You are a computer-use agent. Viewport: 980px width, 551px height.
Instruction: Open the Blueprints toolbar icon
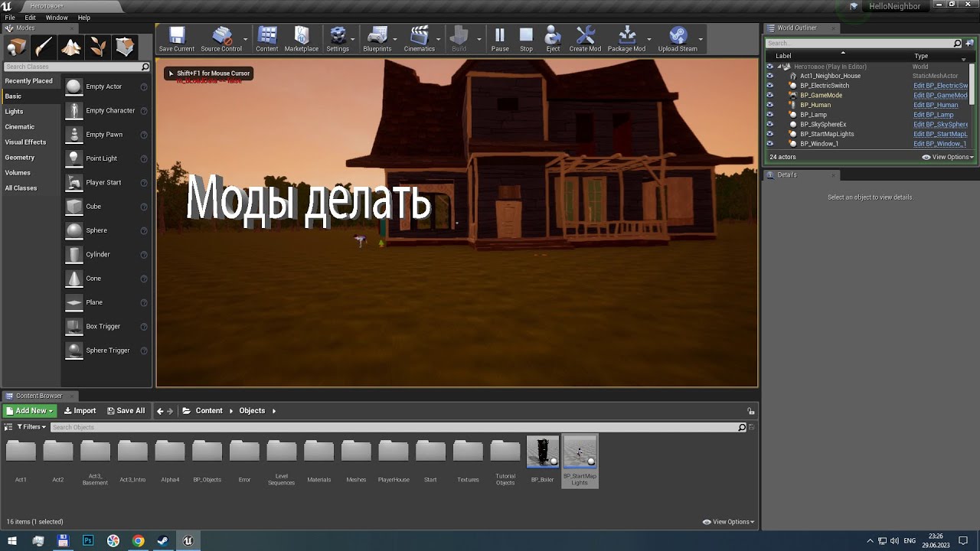coord(377,35)
